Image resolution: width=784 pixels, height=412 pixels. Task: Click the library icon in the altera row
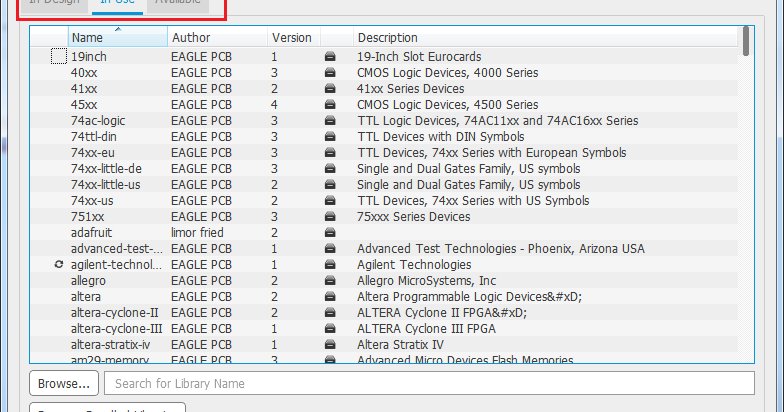pos(330,296)
